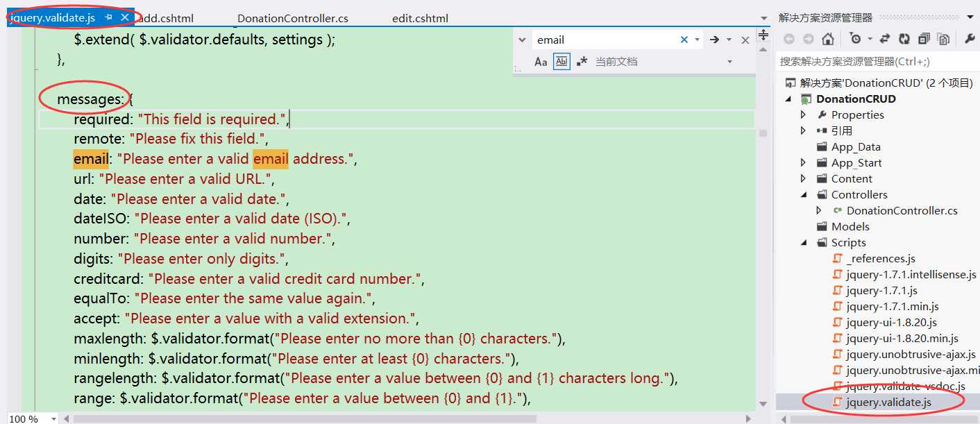Select jquery-ui-1.8.20.js file

pyautogui.click(x=891, y=322)
